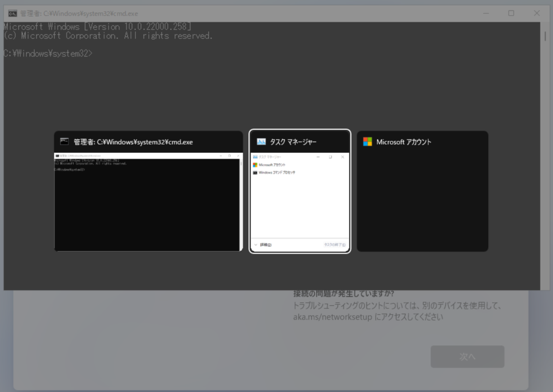The height and width of the screenshot is (392, 553).
Task: Click the Microsoft Corporation copyright line
Action: coord(108,35)
